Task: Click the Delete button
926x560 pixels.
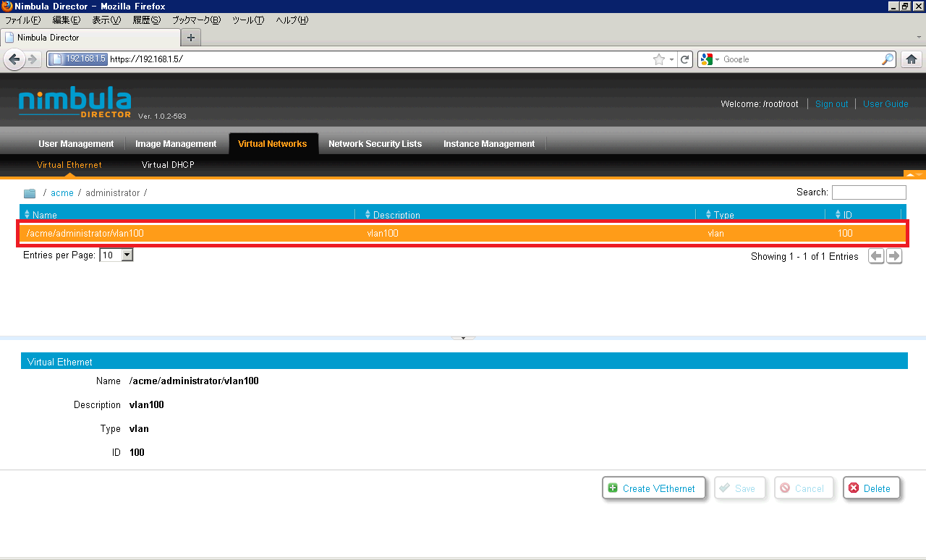Action: [871, 488]
